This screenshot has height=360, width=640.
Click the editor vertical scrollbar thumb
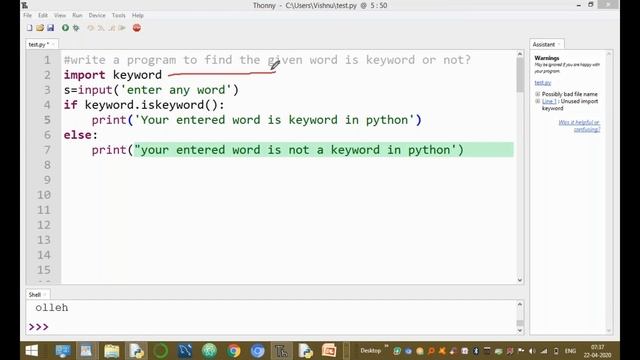tap(520, 75)
